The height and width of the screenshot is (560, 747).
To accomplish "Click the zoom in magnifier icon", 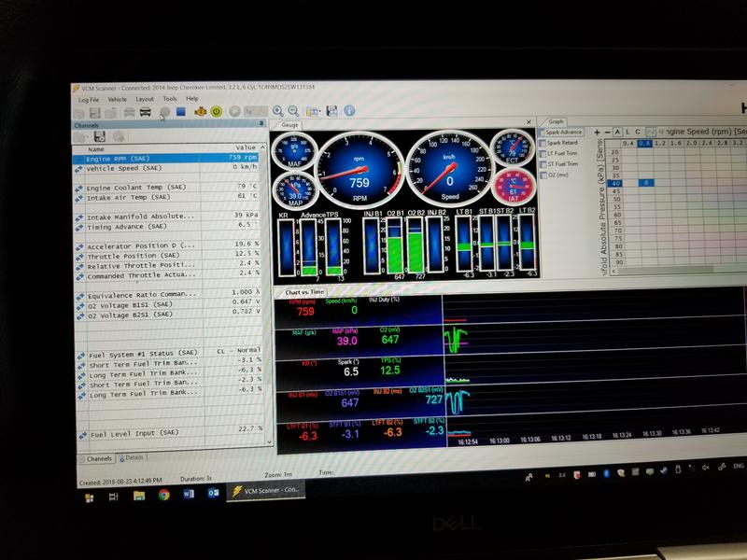I will click(x=277, y=111).
